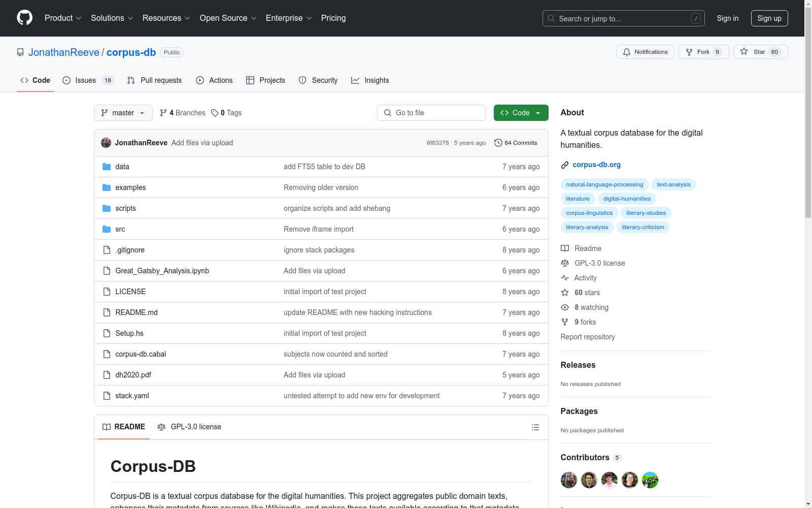The height and width of the screenshot is (508, 812).
Task: Click the Setup.hs file icon
Action: (x=107, y=333)
